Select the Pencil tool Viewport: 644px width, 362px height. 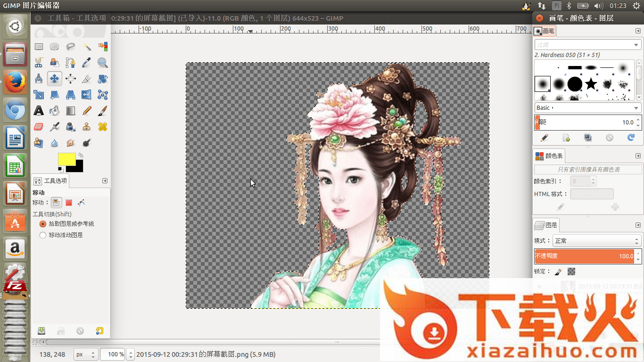point(86,111)
